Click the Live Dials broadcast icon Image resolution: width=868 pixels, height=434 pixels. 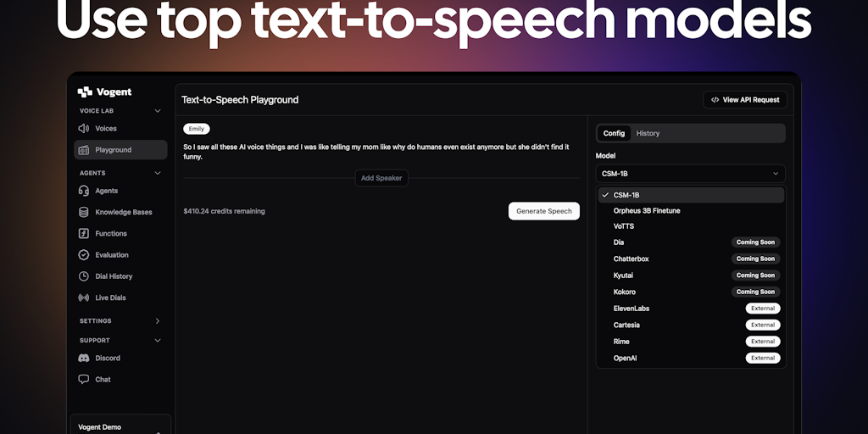[x=83, y=298]
